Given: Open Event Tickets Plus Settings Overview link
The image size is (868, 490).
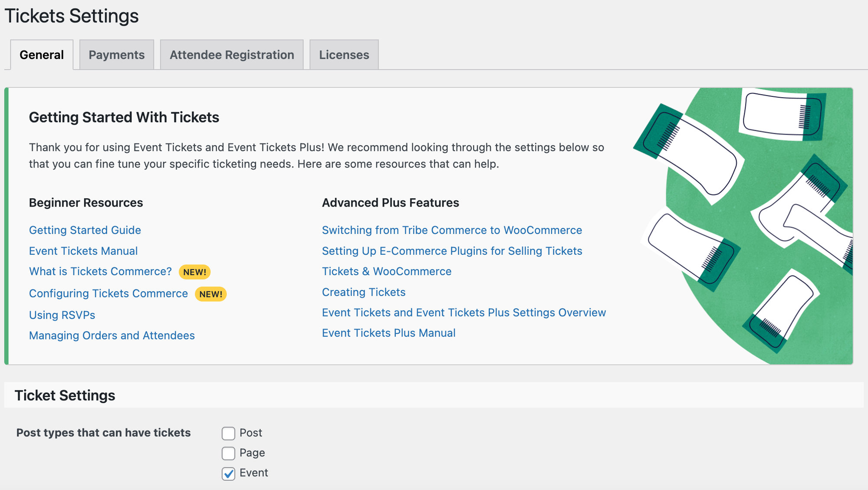Looking at the screenshot, I should [464, 312].
